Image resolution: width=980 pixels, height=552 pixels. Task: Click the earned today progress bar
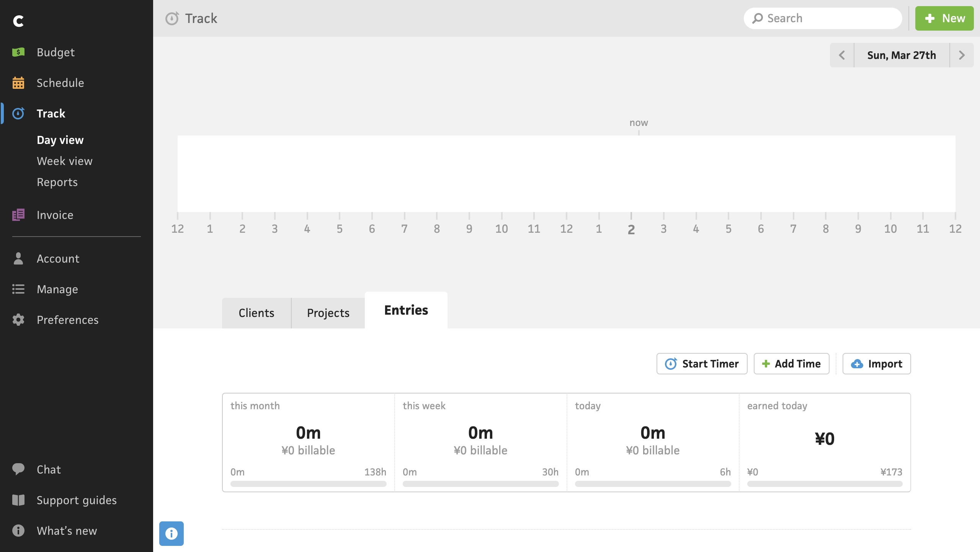[825, 484]
